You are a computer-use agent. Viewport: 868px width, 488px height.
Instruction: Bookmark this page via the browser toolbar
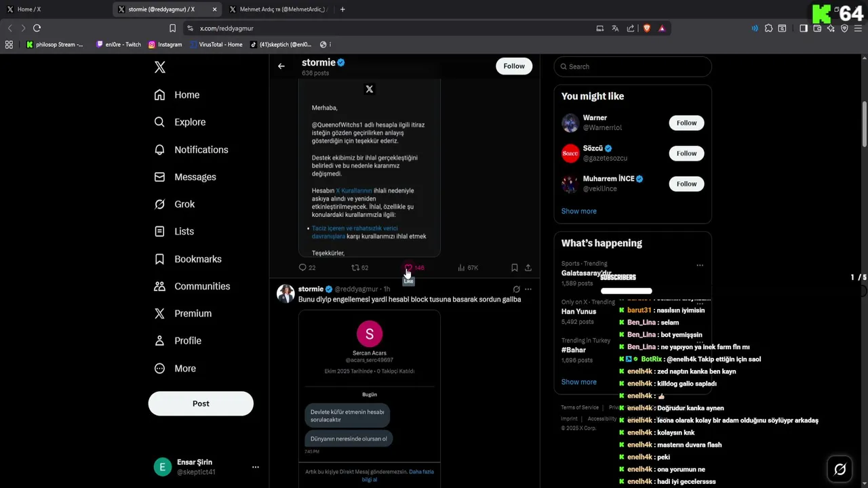tap(172, 28)
